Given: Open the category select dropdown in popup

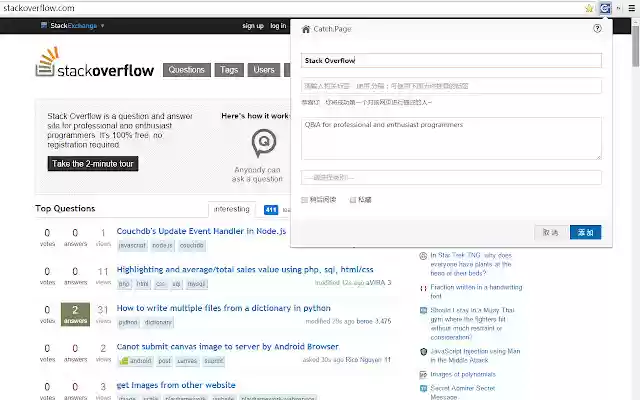Looking at the screenshot, I should click(x=451, y=178).
